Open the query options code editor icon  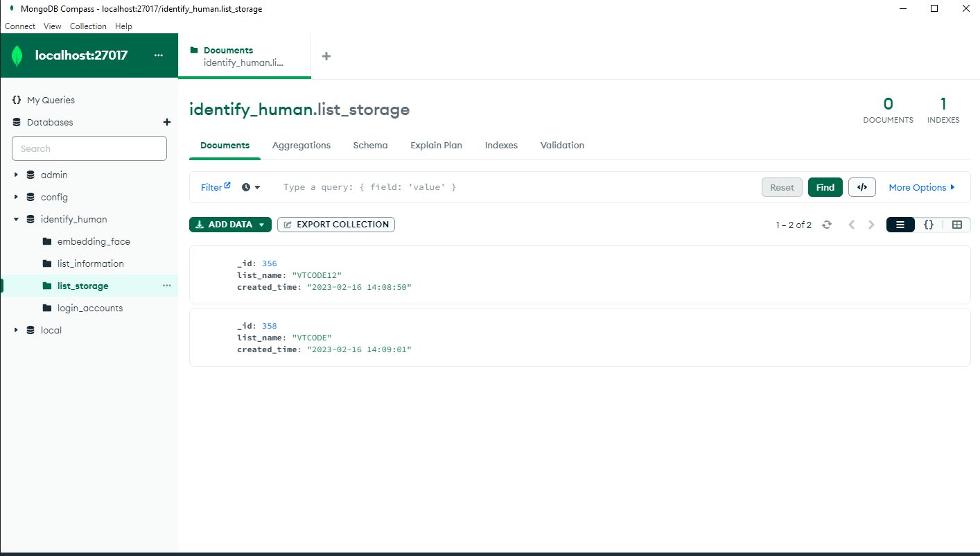click(861, 186)
